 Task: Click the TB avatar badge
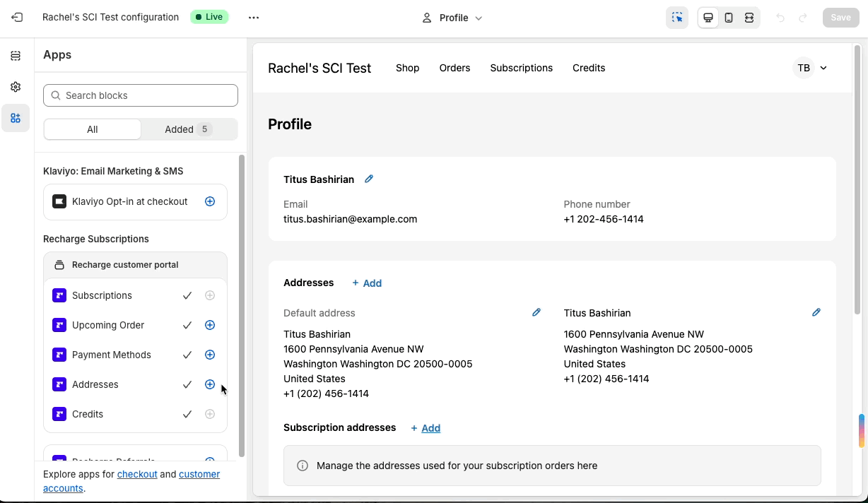[804, 68]
